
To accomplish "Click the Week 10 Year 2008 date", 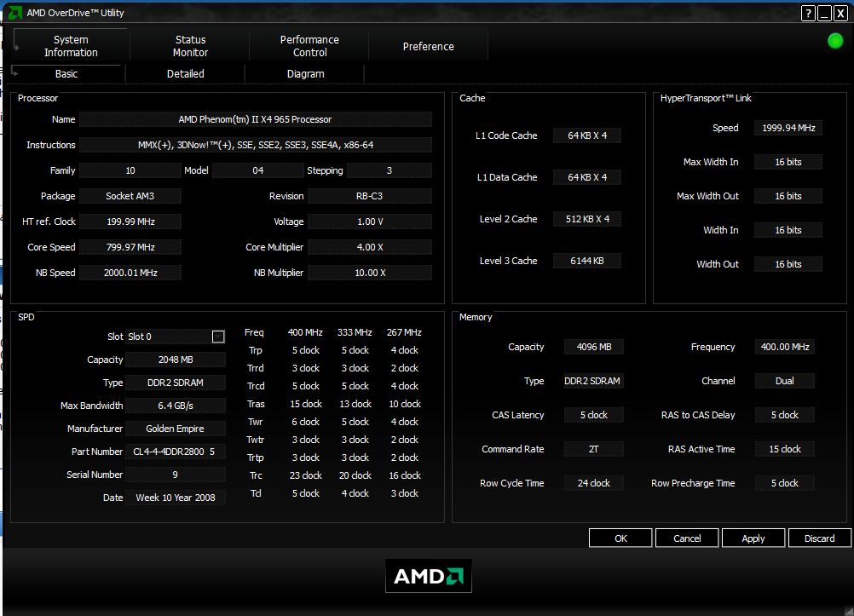I will point(176,498).
